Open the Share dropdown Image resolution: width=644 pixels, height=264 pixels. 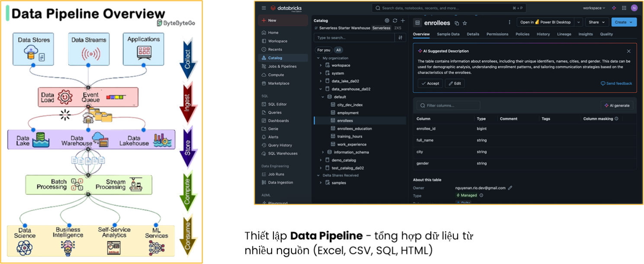[x=597, y=22]
